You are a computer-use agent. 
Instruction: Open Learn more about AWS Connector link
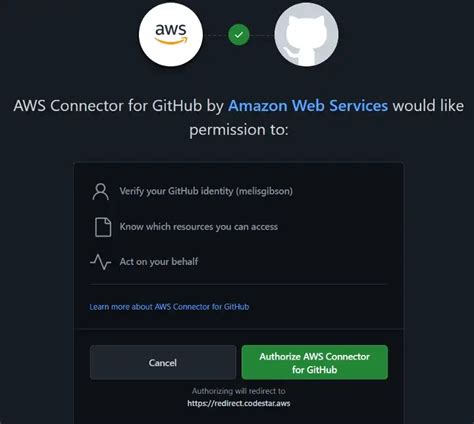pyautogui.click(x=169, y=307)
